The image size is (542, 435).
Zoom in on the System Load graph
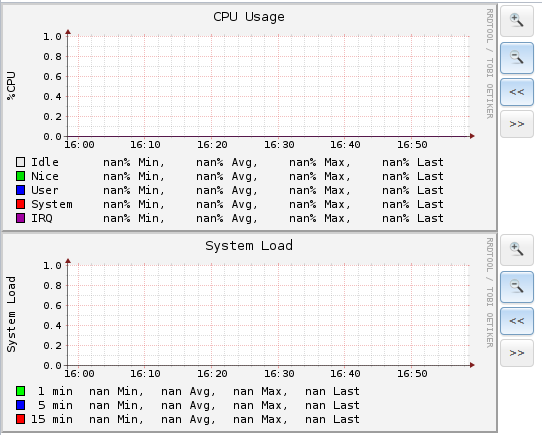[517, 250]
